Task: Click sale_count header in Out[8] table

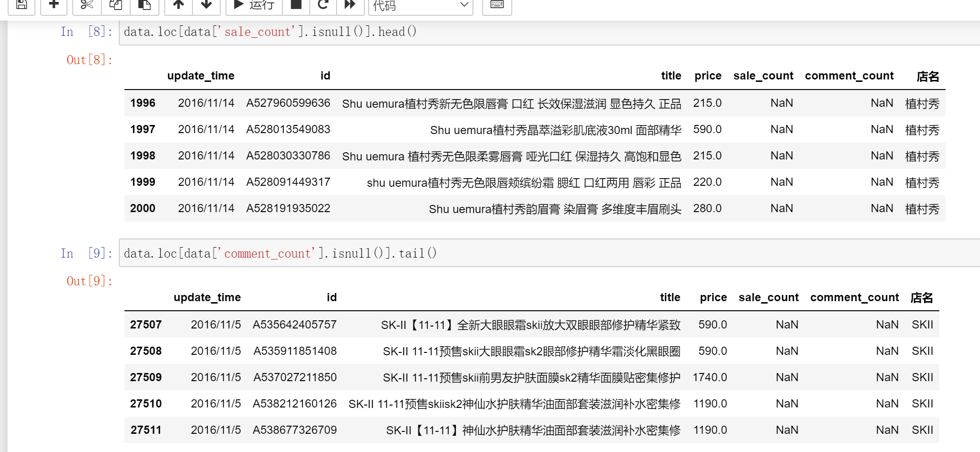Action: [x=763, y=76]
